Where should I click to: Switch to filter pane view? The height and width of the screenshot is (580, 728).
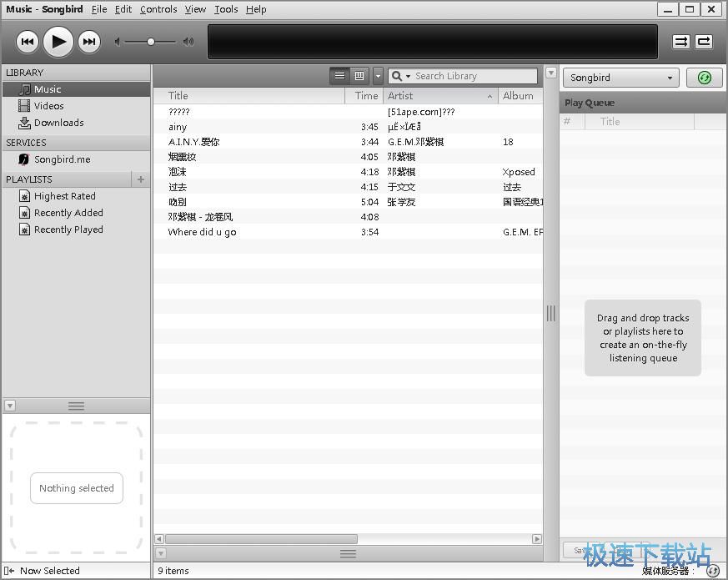click(359, 76)
